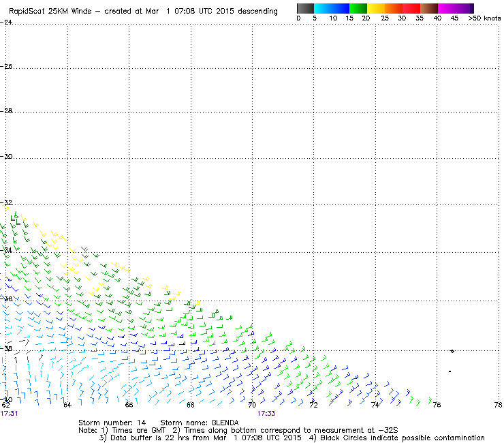Click the purple time label 17:31

[x=9, y=414]
